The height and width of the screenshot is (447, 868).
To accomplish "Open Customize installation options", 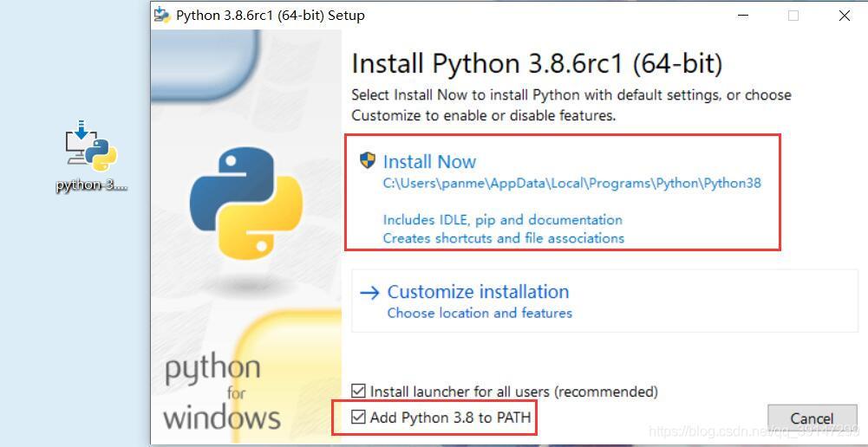I will click(x=479, y=292).
